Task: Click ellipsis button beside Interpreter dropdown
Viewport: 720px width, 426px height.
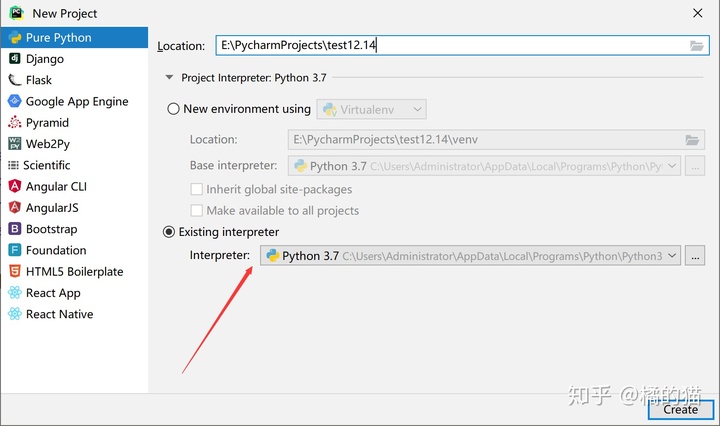Action: (695, 256)
